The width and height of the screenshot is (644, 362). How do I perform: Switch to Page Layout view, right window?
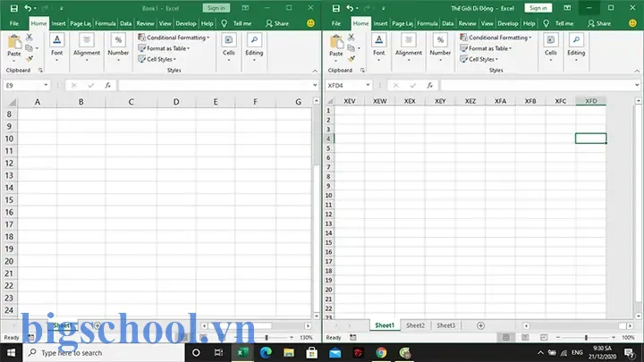click(525, 337)
